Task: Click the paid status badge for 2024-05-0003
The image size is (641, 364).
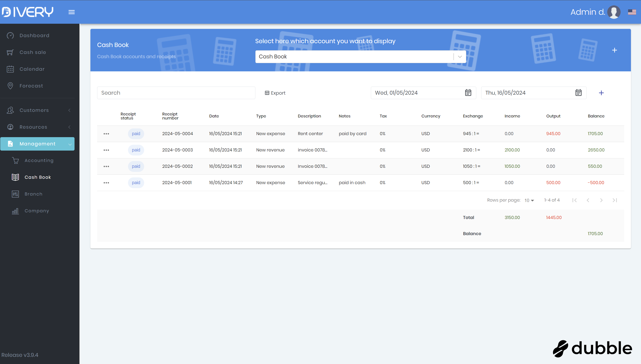Action: tap(136, 150)
